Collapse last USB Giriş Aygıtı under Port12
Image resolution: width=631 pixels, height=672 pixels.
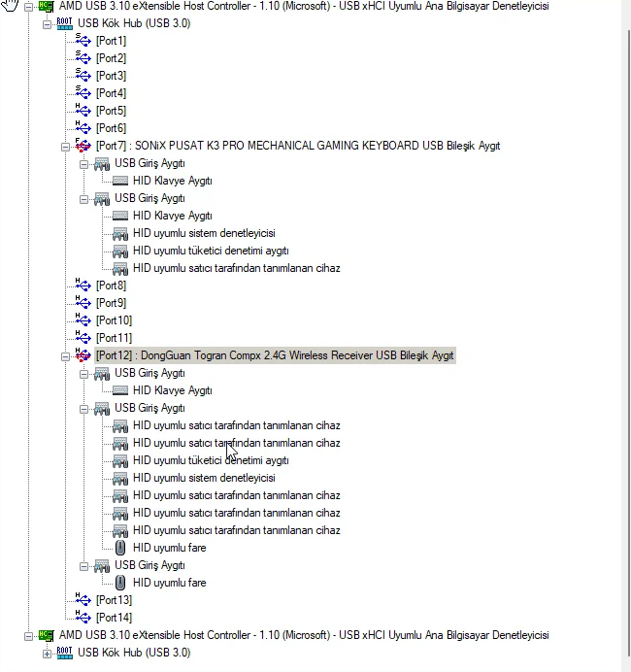(x=83, y=566)
